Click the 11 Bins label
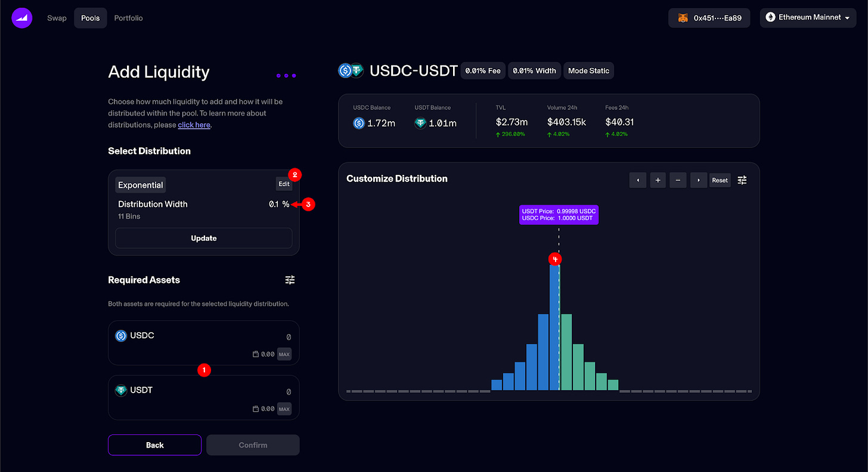The image size is (868, 472). [129, 216]
